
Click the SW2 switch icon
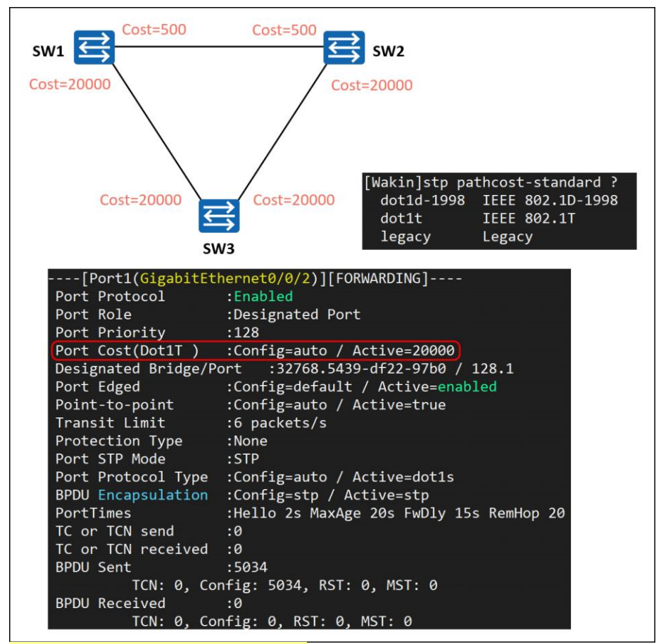tap(344, 47)
